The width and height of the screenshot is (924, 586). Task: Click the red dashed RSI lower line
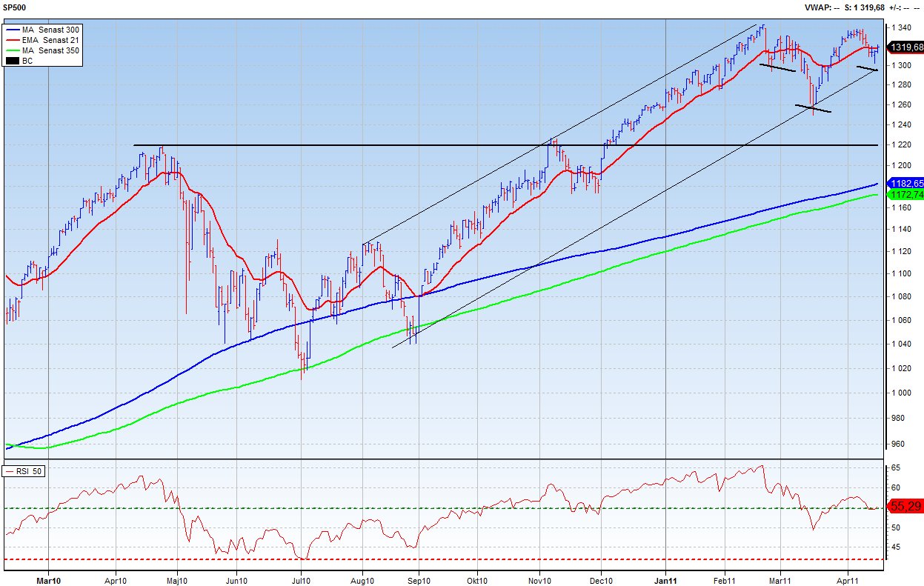tap(445, 559)
